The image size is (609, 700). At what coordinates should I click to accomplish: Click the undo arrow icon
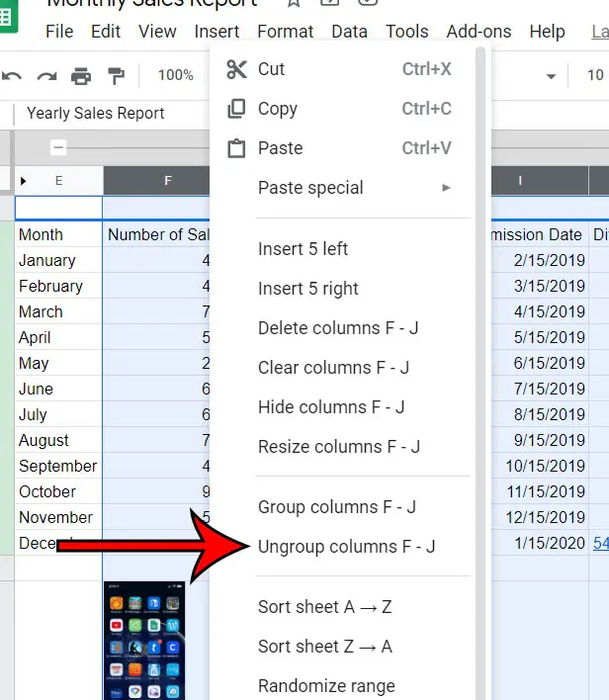coord(12,75)
